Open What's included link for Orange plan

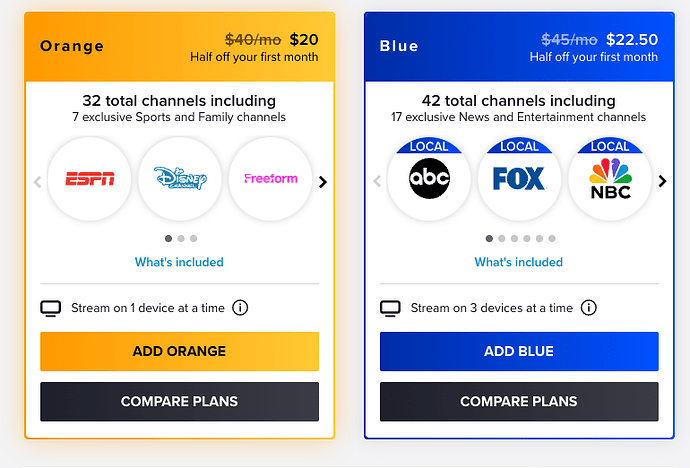coord(179,262)
